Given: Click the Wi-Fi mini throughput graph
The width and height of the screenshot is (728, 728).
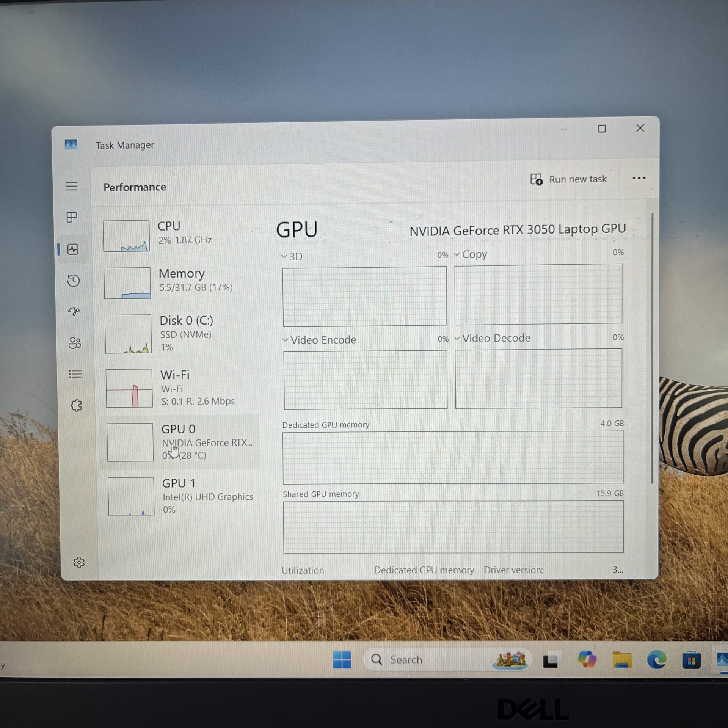Looking at the screenshot, I should (x=129, y=388).
